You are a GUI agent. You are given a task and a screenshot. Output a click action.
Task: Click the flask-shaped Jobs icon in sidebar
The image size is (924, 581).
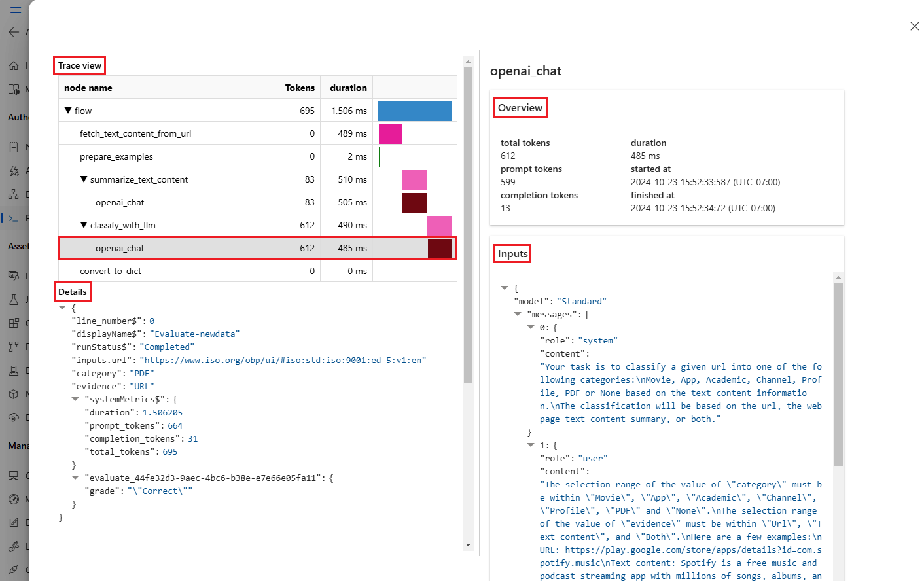point(14,299)
